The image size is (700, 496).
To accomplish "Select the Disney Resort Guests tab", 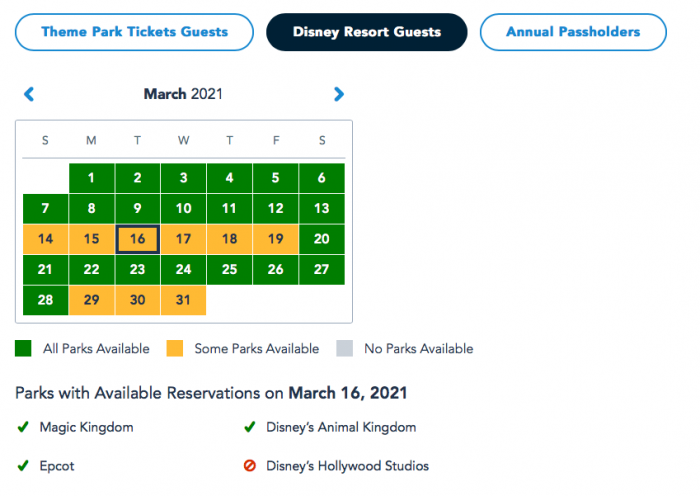I will pos(366,32).
